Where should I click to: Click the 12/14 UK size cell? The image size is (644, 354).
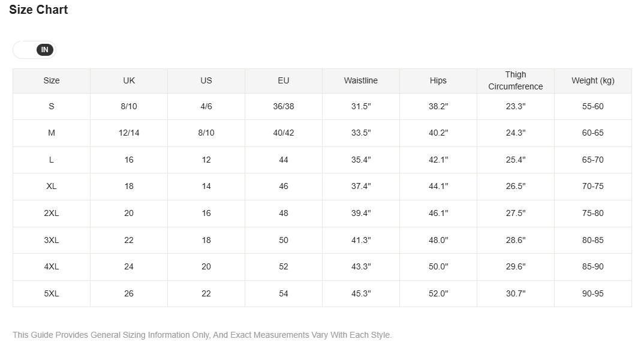coord(129,133)
